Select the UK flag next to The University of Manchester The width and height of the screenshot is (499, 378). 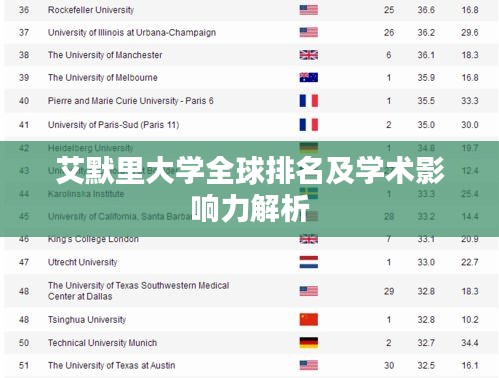(x=308, y=55)
